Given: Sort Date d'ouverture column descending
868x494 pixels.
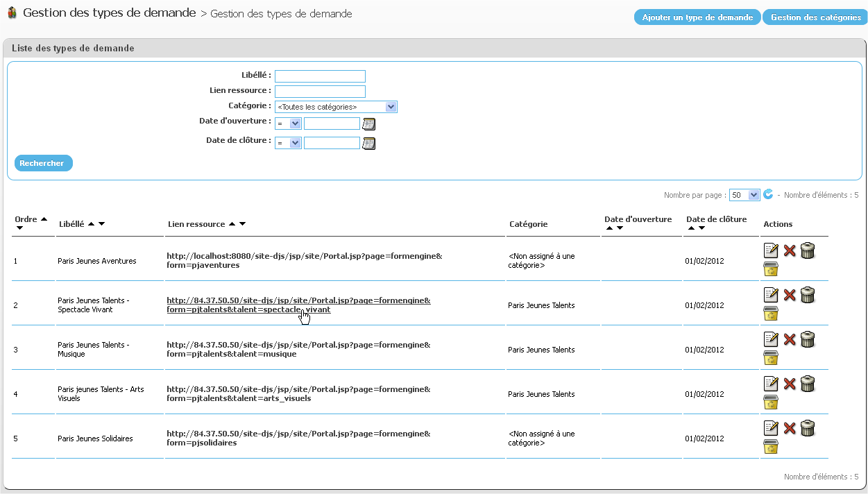Looking at the screenshot, I should (x=621, y=228).
